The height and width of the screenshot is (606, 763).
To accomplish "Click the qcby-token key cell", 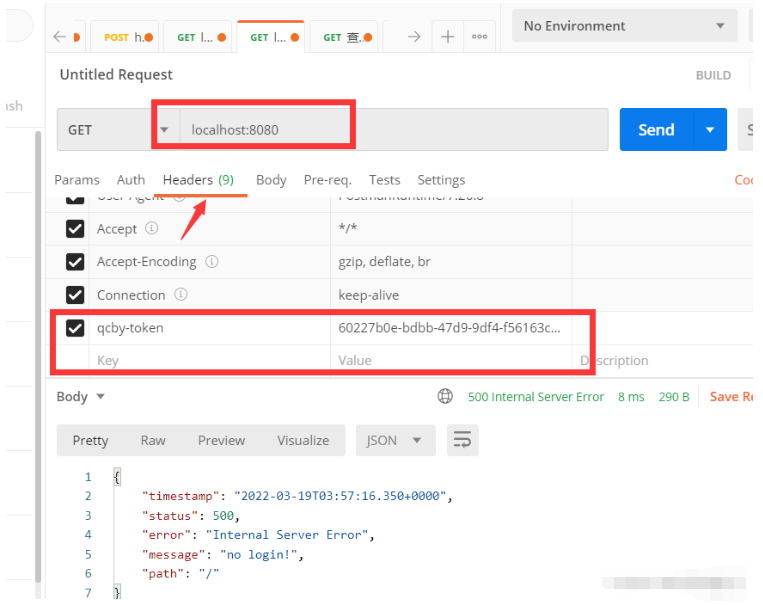I will (210, 328).
